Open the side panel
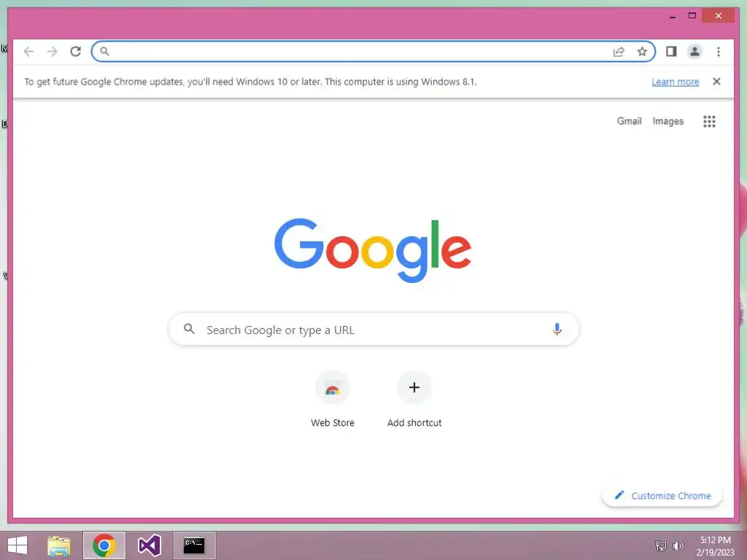 tap(671, 52)
